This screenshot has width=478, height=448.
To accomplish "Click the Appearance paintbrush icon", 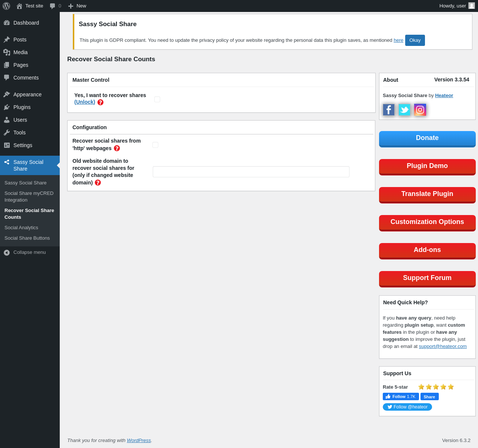I will 7,94.
